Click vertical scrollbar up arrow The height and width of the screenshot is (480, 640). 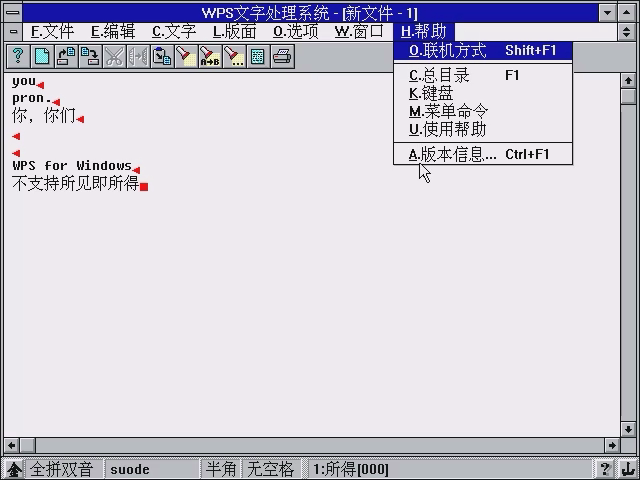[x=628, y=81]
